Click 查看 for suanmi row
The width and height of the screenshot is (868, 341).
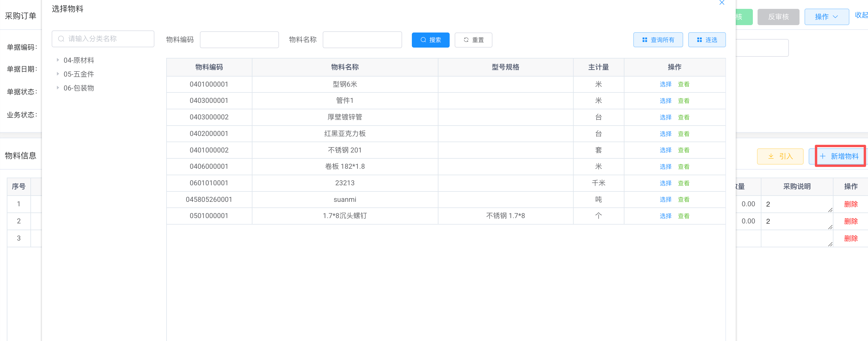(683, 199)
